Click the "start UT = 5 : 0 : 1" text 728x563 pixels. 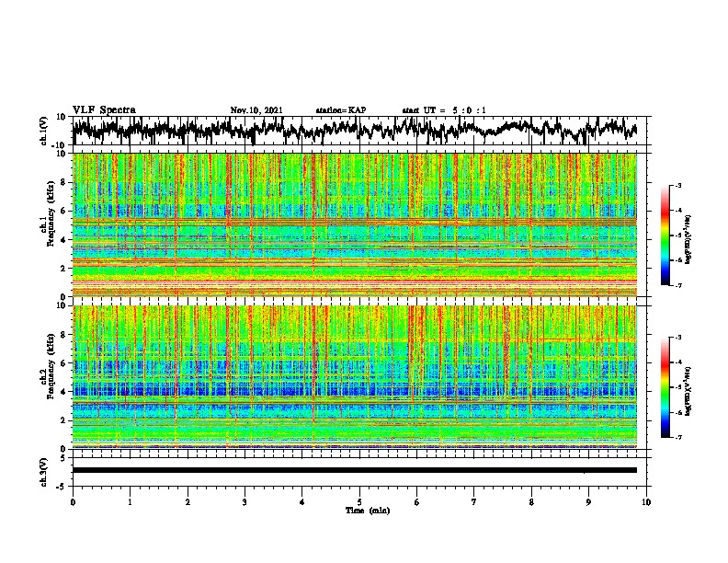click(x=444, y=110)
